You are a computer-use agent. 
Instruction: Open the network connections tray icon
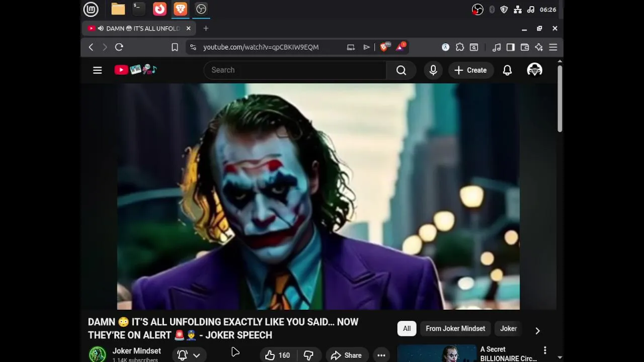click(517, 10)
